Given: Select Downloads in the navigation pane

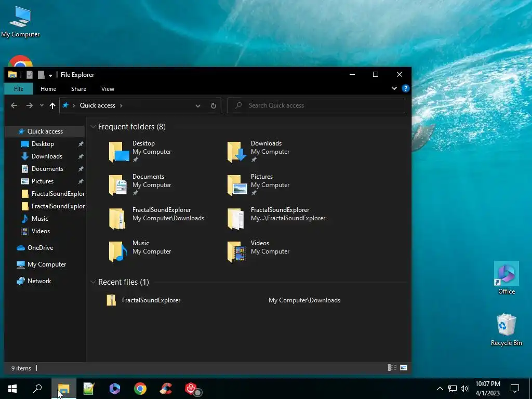Looking at the screenshot, I should (47, 156).
